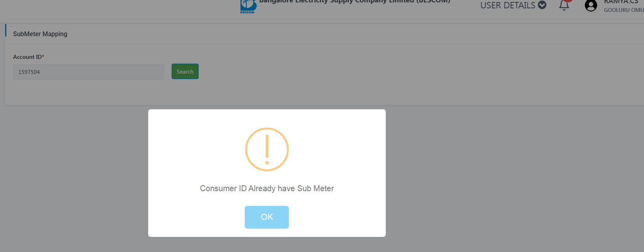Screen dimensions: 644x252
Task: Click the GOOLURU OMU subdivision label
Action: (624, 10)
